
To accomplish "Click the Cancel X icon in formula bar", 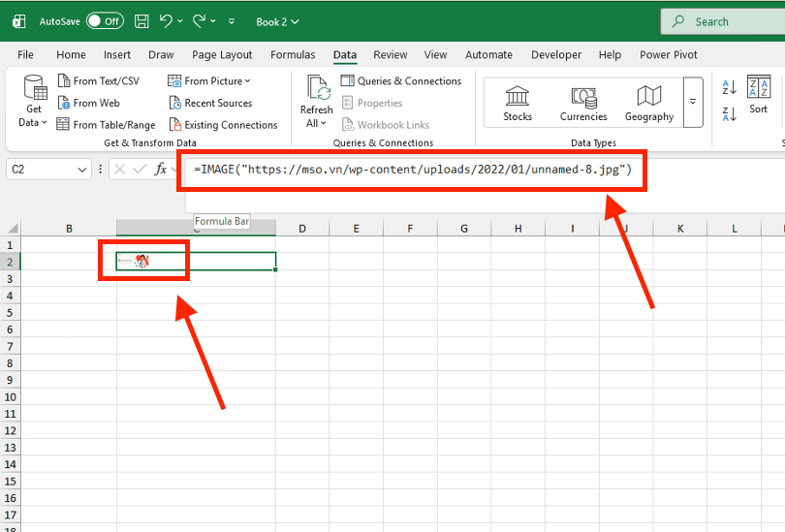I will 119,170.
